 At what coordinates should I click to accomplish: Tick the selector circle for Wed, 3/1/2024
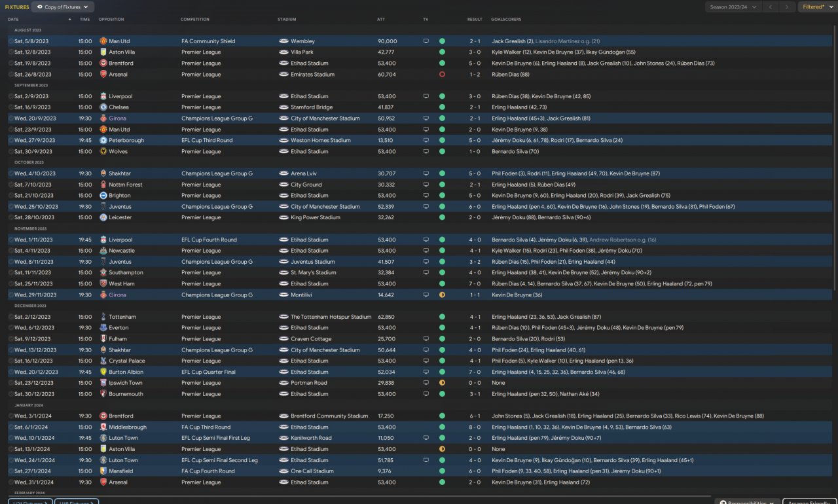(x=11, y=416)
